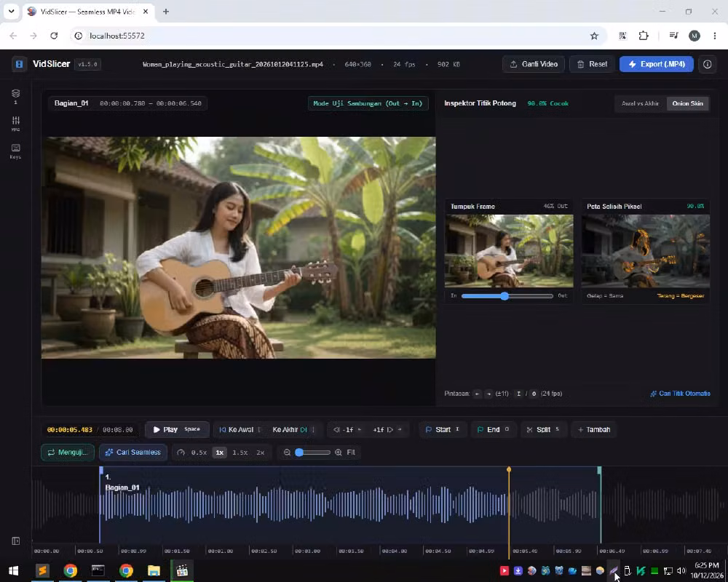Image resolution: width=728 pixels, height=582 pixels.
Task: Bookmark this page with the star icon
Action: pyautogui.click(x=594, y=36)
